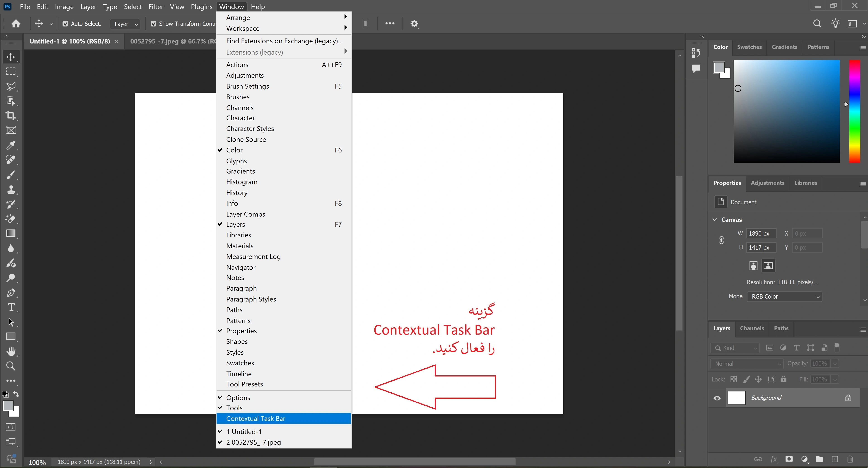Click Contextual Task Bar menu entry
The image size is (868, 468).
pos(284,418)
